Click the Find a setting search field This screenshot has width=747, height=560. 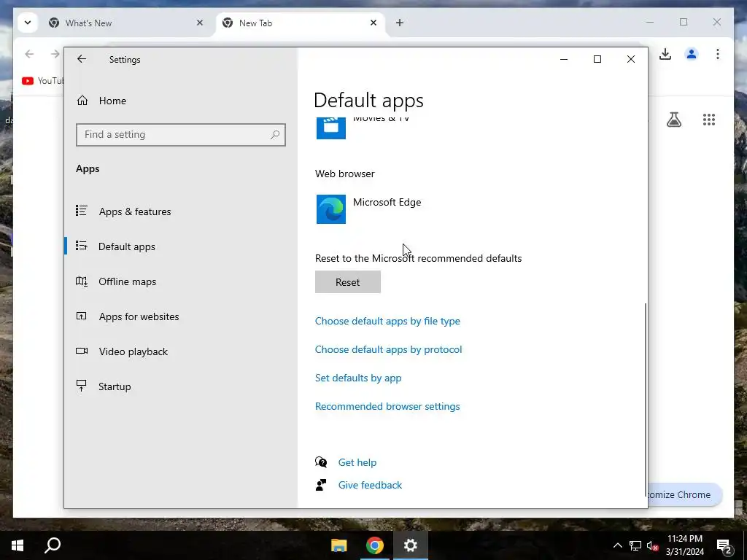coord(181,135)
